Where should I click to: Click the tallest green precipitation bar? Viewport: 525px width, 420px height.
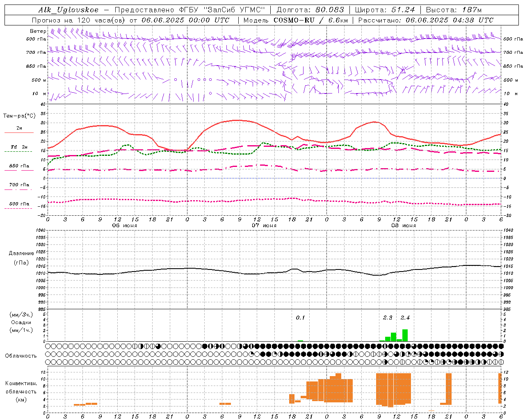(405, 335)
